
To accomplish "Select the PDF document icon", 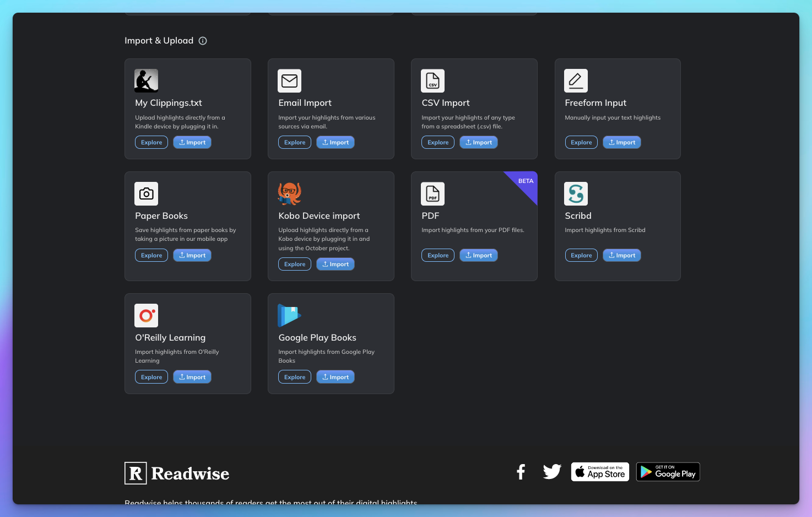I will pyautogui.click(x=432, y=193).
